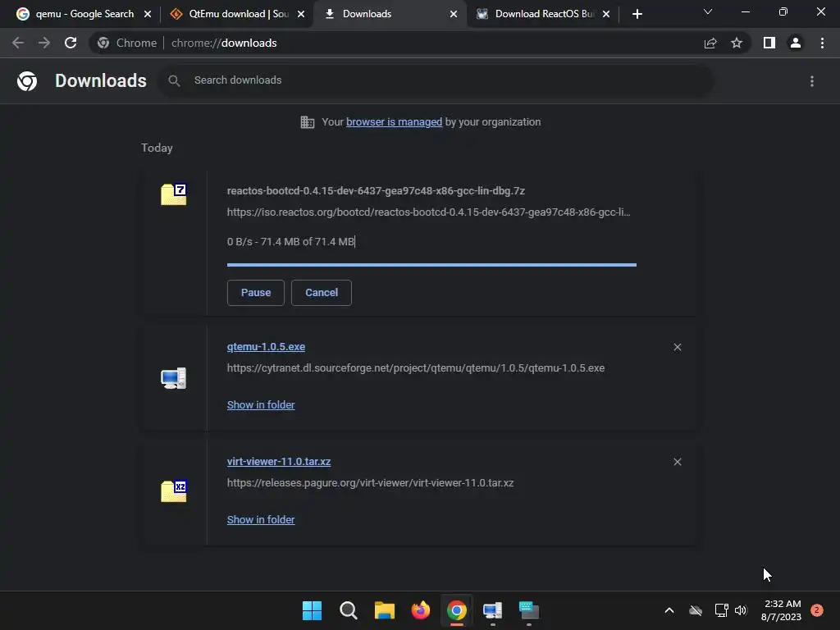This screenshot has height=630, width=840.
Task: Bookmark this page with the star
Action: pyautogui.click(x=737, y=43)
